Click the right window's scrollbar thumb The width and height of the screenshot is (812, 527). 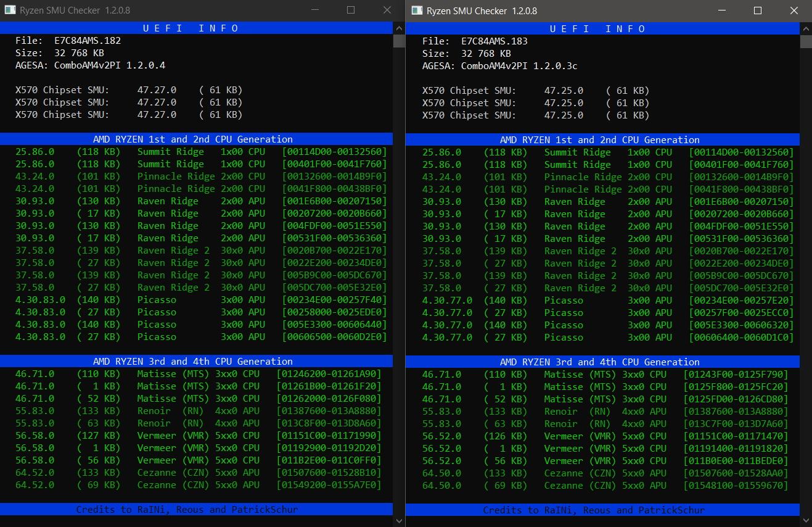click(806, 41)
